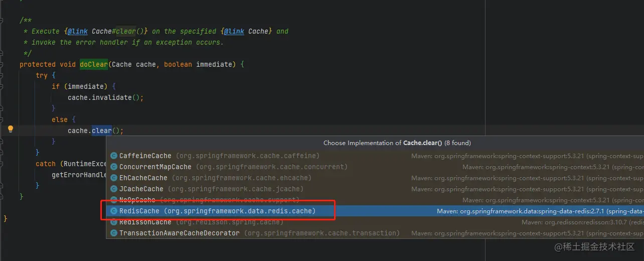
Task: Click the first @link tag before Cache#clear()
Action: [x=78, y=31]
